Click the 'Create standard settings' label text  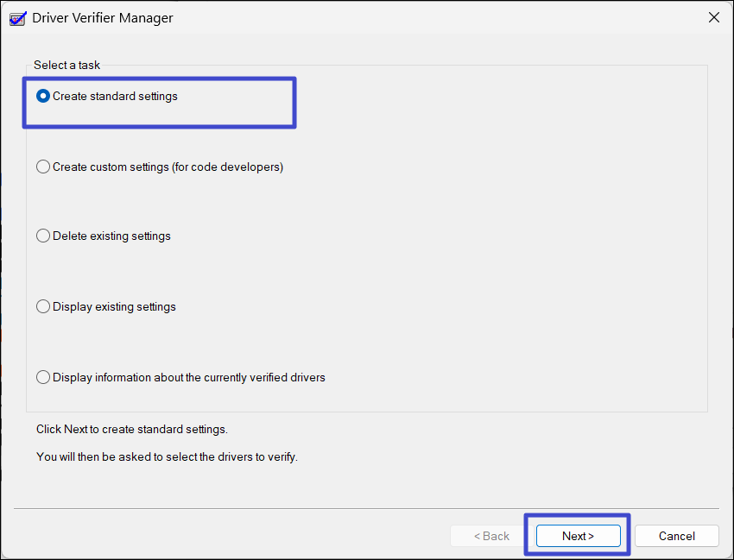(115, 97)
